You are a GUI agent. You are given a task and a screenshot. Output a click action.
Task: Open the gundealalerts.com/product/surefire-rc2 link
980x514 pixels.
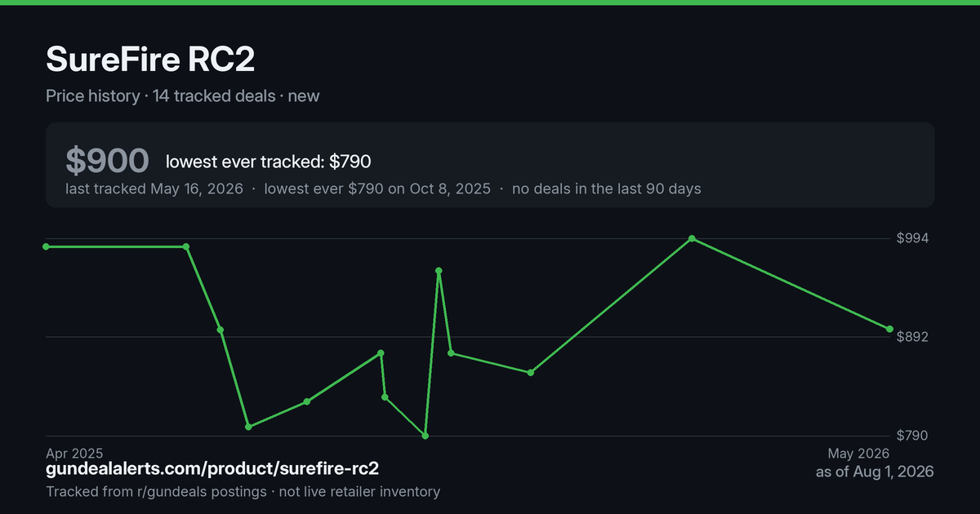coord(212,469)
